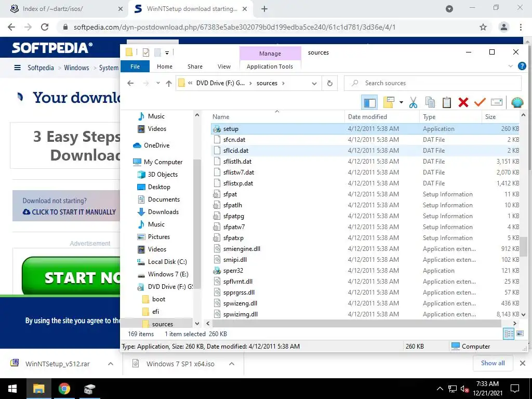Sort by the Size column header
This screenshot has height=399, width=532.
[x=500, y=117]
